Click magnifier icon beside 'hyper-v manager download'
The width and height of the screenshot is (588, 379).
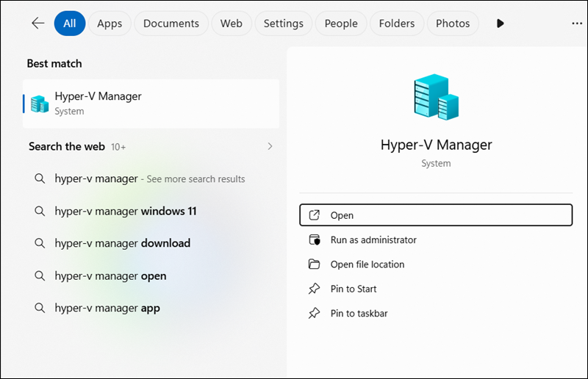click(x=40, y=243)
